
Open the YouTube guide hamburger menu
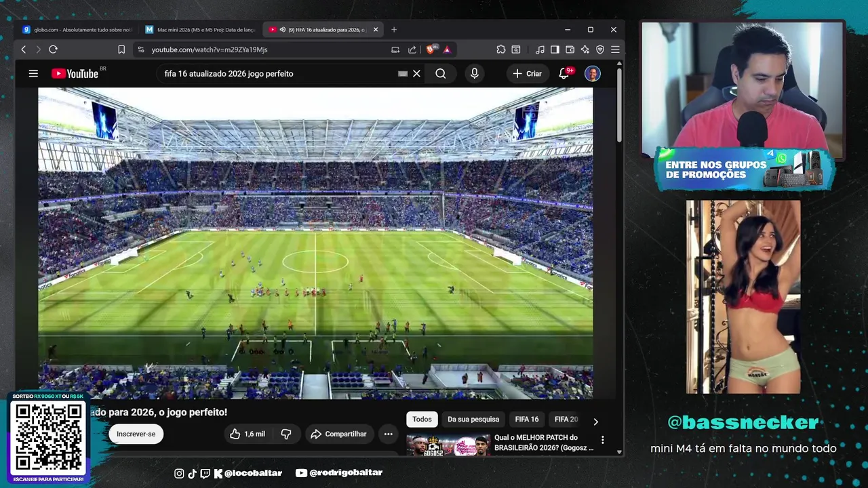click(x=33, y=73)
